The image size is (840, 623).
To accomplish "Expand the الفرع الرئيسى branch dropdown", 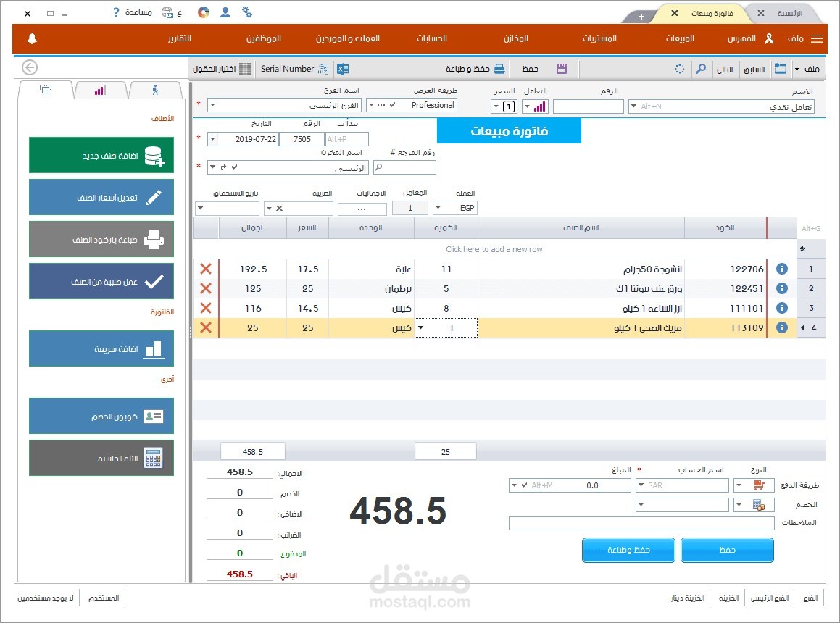I will (x=212, y=105).
